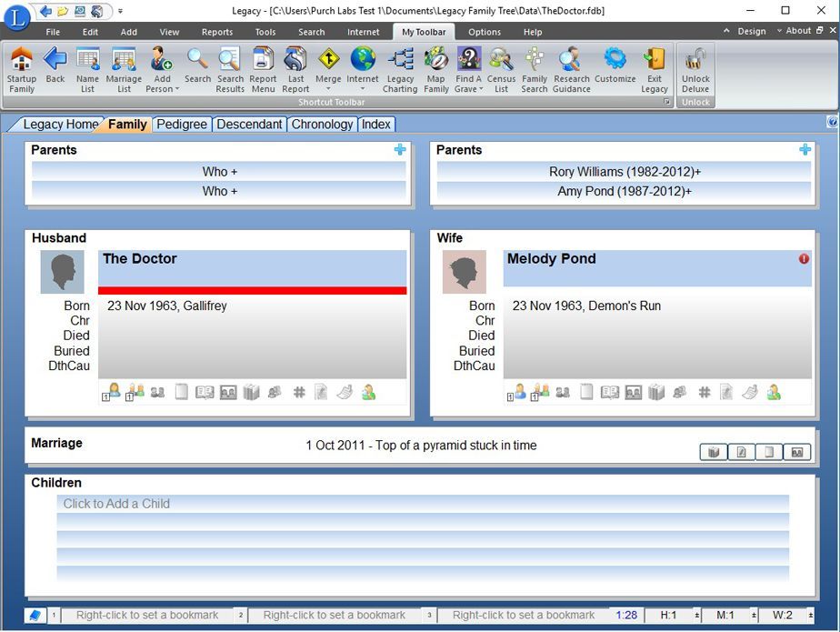Select father Rory Williams (1982-2012)
The image size is (840, 632).
(625, 172)
